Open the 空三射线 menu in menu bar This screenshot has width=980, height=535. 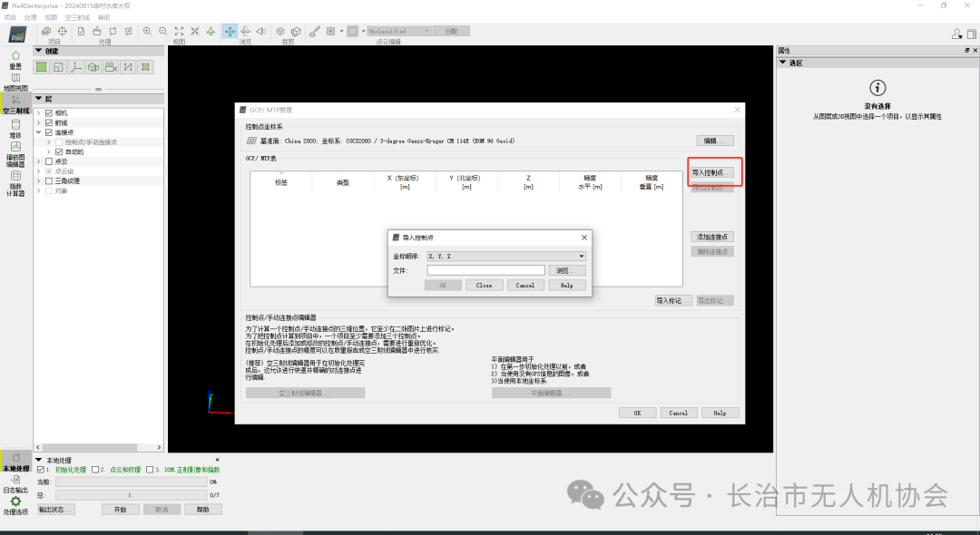click(77, 17)
